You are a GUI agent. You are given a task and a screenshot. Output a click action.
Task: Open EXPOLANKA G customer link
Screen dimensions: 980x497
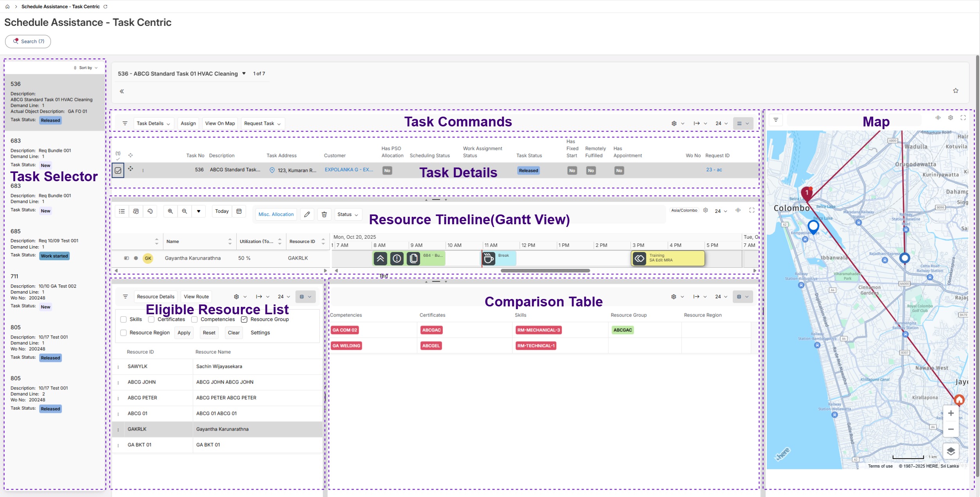pos(349,170)
